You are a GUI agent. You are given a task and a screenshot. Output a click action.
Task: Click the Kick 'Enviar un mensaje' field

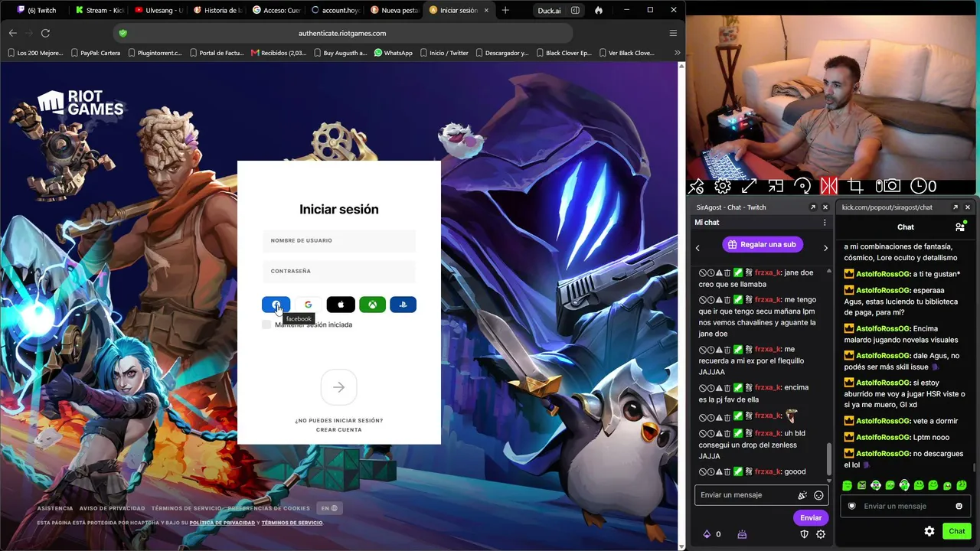tap(905, 506)
